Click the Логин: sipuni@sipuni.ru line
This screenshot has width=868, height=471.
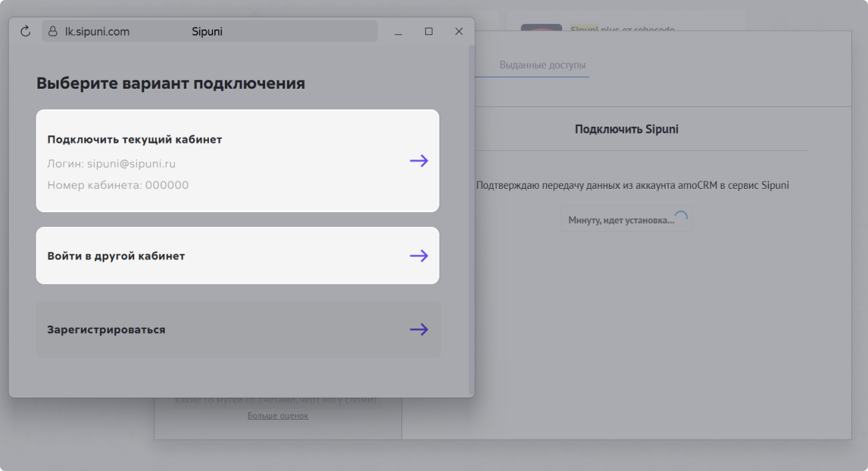click(112, 163)
